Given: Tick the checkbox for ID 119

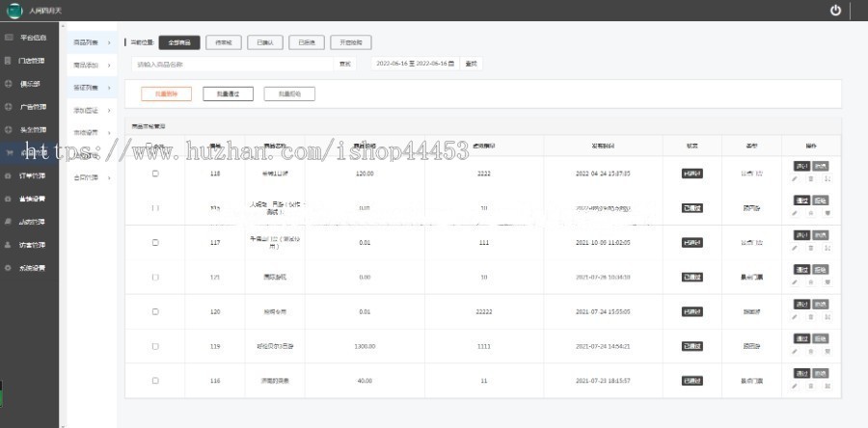Looking at the screenshot, I should [155, 346].
